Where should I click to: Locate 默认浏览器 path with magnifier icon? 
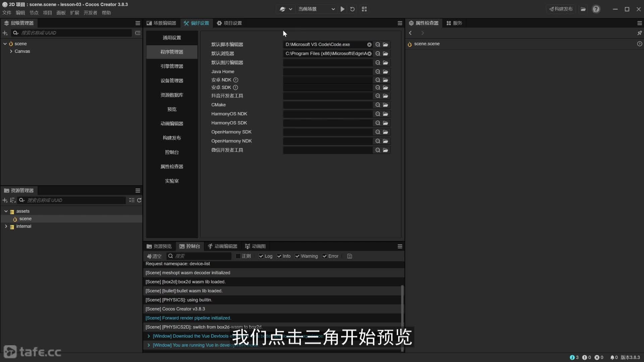click(378, 54)
